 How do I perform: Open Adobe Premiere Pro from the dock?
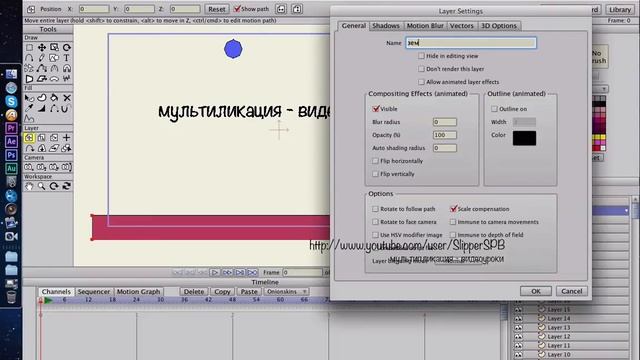coord(11,128)
